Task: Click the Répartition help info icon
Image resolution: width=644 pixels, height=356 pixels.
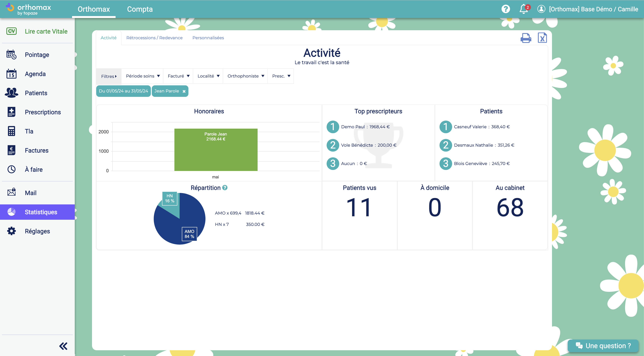Action: pyautogui.click(x=225, y=188)
